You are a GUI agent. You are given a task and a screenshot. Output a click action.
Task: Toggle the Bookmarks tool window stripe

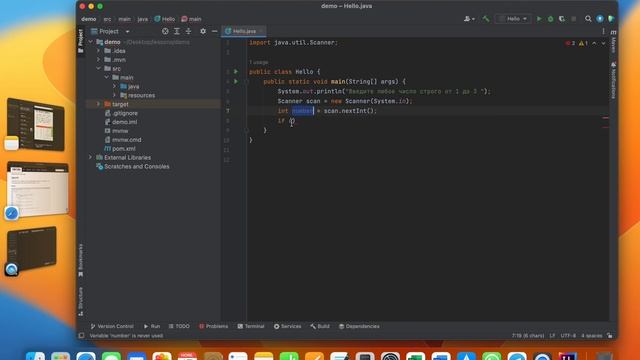pyautogui.click(x=80, y=260)
